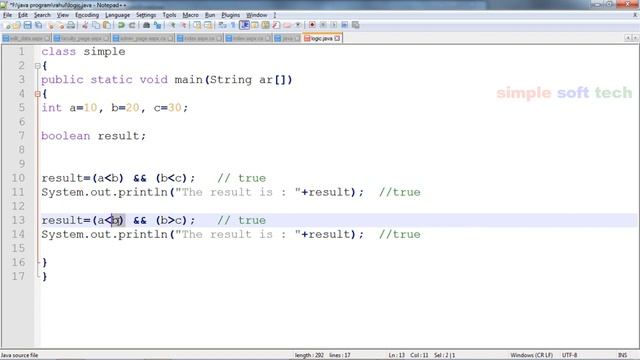Open the Language menu
Viewport: 640px width, 360px height.
click(118, 15)
